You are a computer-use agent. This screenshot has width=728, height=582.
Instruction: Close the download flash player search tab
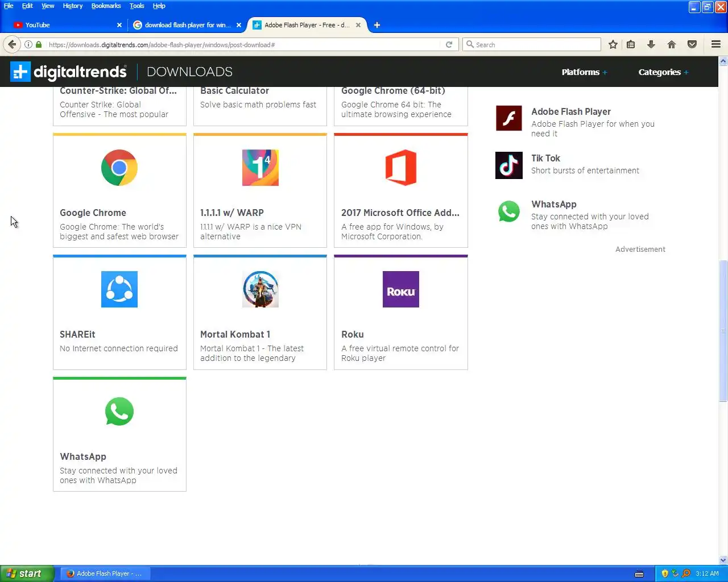point(239,25)
